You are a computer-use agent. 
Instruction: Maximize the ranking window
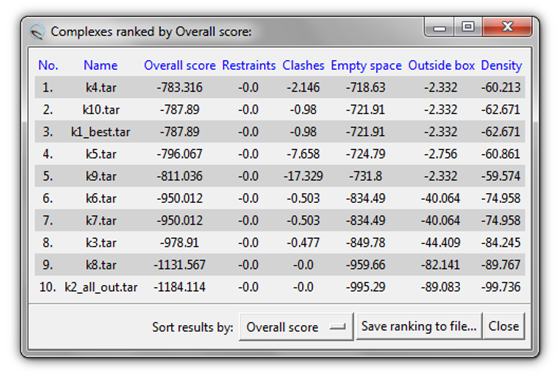click(x=468, y=27)
